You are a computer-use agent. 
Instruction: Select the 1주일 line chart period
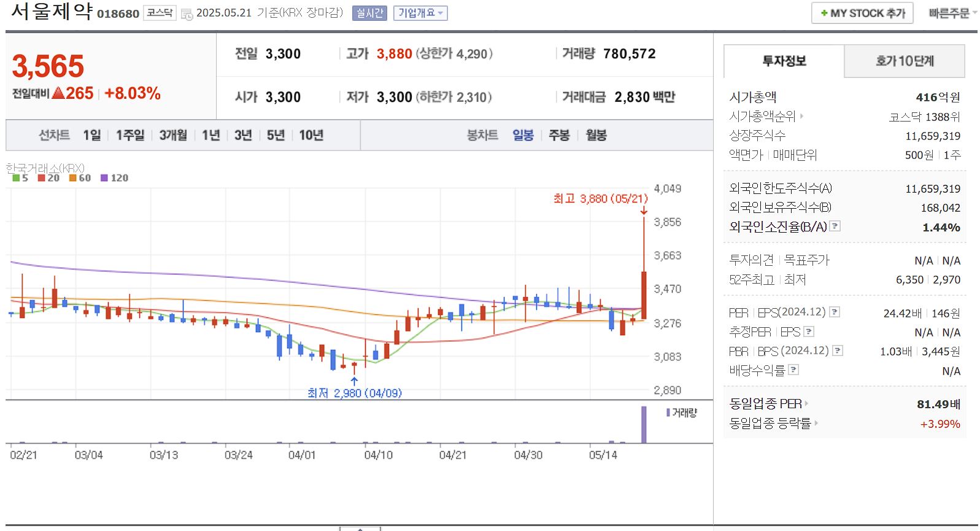[130, 135]
